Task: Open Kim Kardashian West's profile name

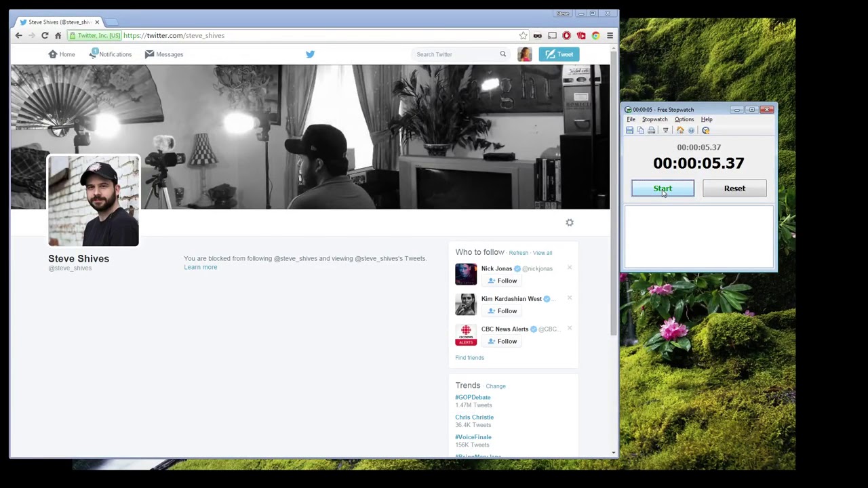Action: [511, 299]
